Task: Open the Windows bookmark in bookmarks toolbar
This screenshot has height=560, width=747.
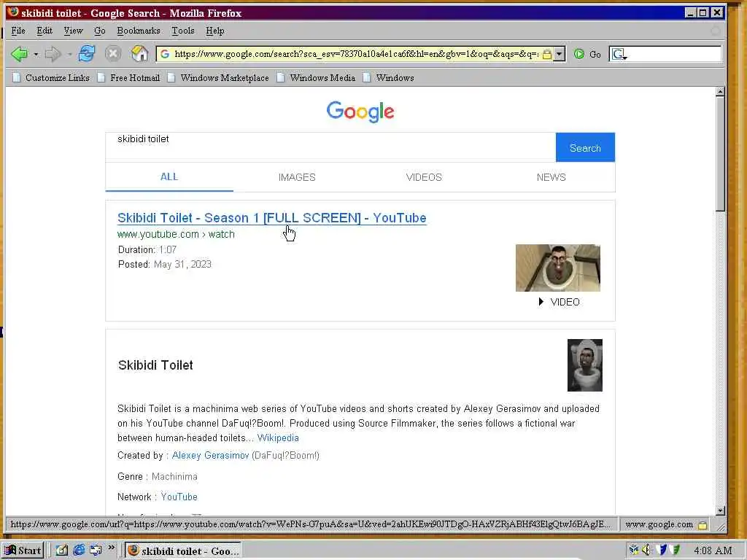Action: pos(388,77)
